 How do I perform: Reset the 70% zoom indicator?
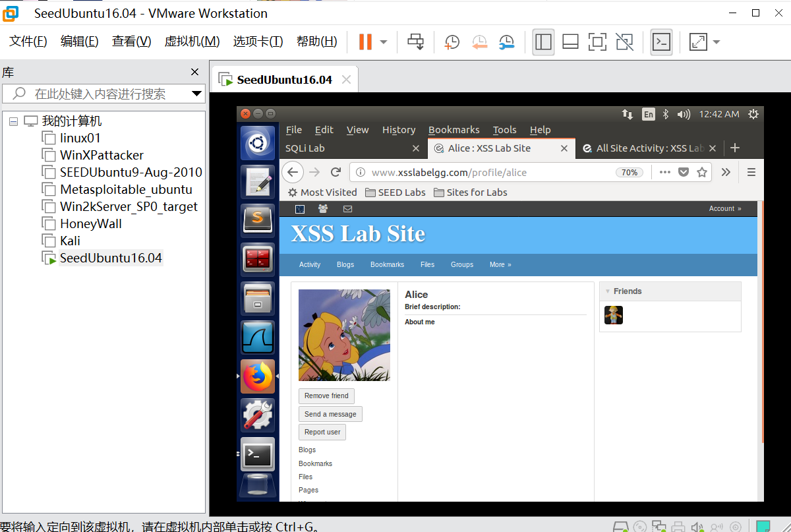(630, 172)
